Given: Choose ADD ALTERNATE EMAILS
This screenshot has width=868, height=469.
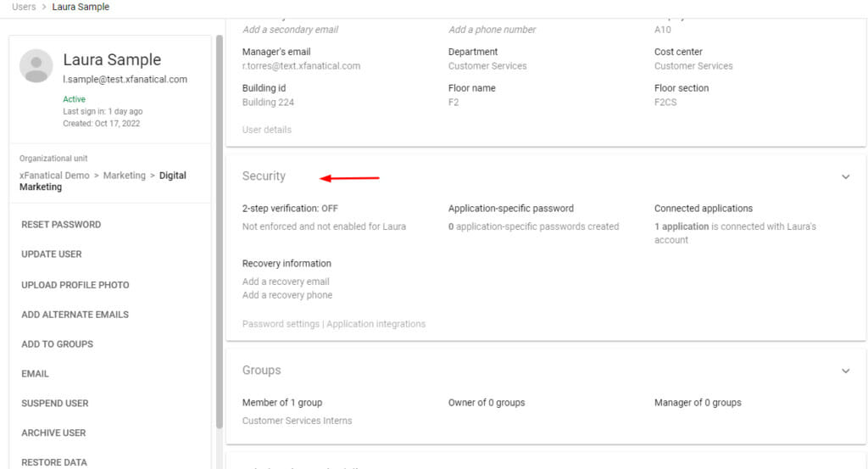Looking at the screenshot, I should pyautogui.click(x=75, y=315).
